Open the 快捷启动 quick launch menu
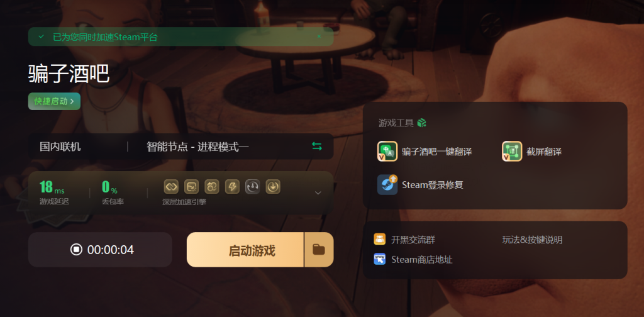644x317 pixels. click(x=54, y=101)
